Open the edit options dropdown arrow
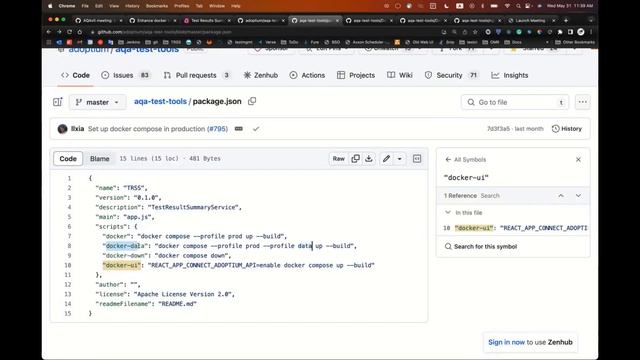Screen dimensions: 640x360 (x=400, y=159)
